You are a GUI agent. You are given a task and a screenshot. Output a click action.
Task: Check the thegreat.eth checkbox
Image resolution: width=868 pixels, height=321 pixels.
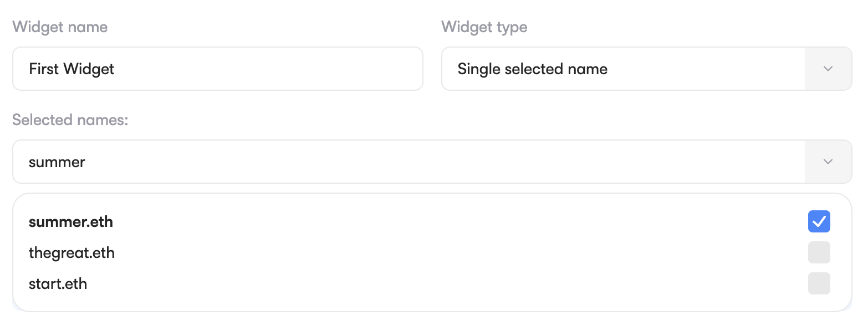click(x=819, y=253)
